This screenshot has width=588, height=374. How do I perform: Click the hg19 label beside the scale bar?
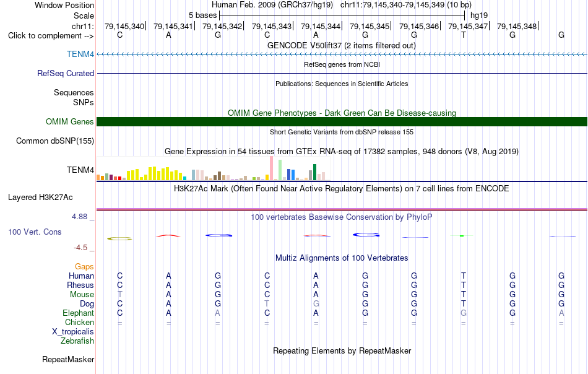click(479, 15)
